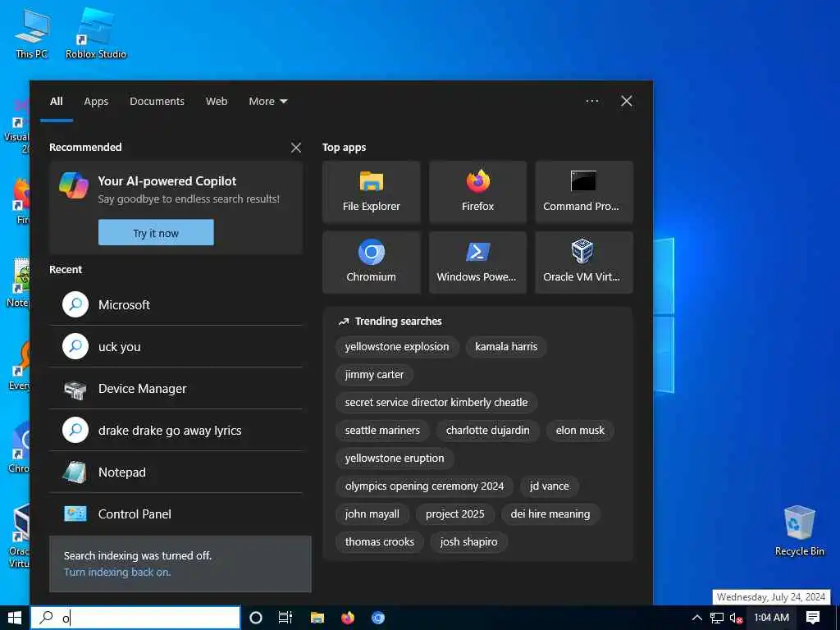Open Roblox Studio desktop shortcut
The image size is (840, 630).
96,33
